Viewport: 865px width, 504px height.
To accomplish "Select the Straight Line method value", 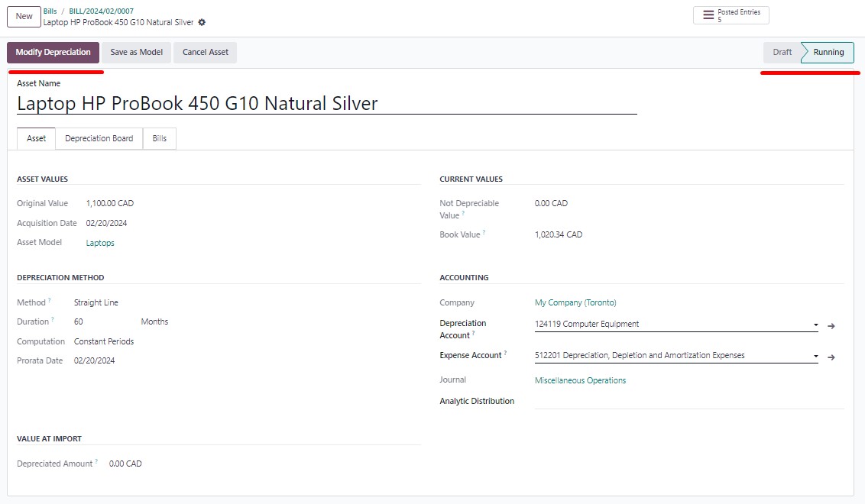I will tap(96, 302).
